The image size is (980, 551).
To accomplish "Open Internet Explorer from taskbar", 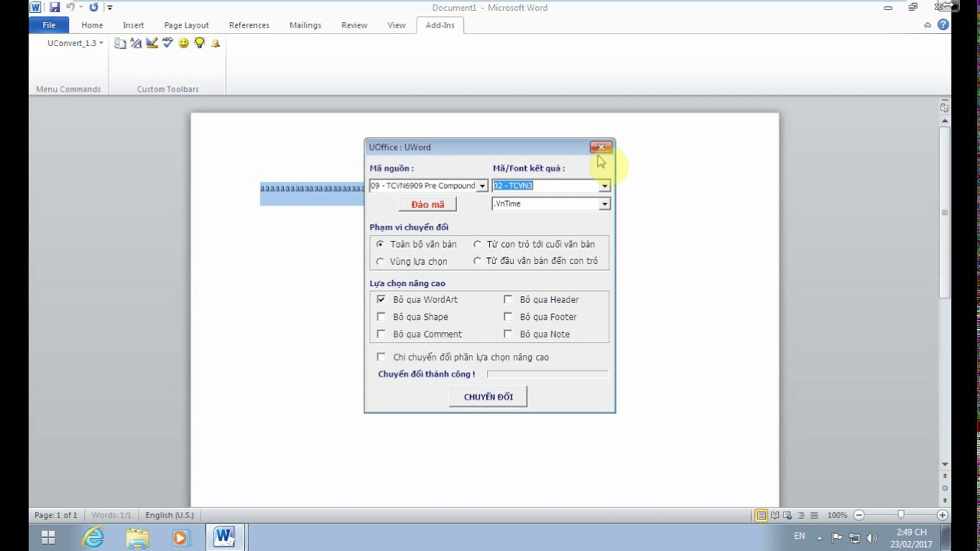I will pyautogui.click(x=93, y=537).
